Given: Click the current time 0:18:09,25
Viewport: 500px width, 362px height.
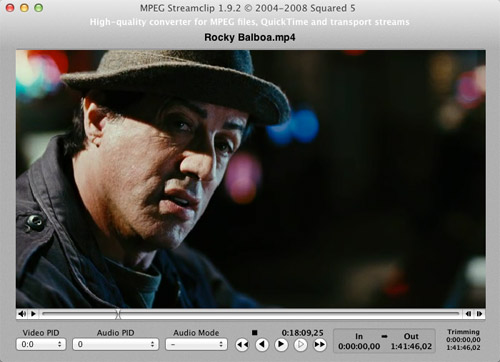Looking at the screenshot, I should click(x=302, y=333).
